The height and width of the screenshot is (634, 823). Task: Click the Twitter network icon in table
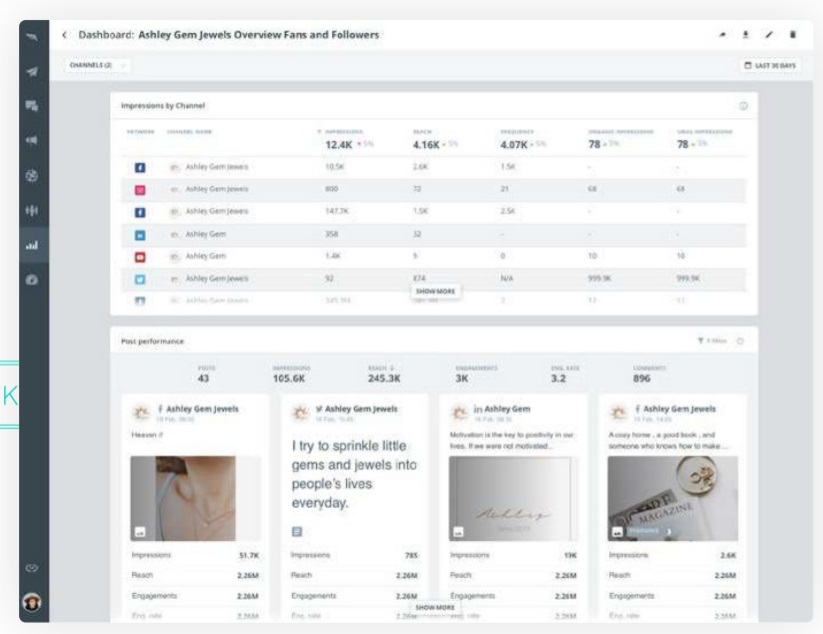point(140,279)
